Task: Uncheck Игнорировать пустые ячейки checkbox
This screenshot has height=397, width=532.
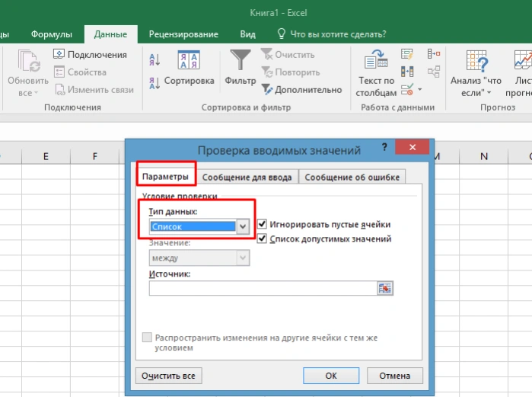Action: click(x=262, y=224)
